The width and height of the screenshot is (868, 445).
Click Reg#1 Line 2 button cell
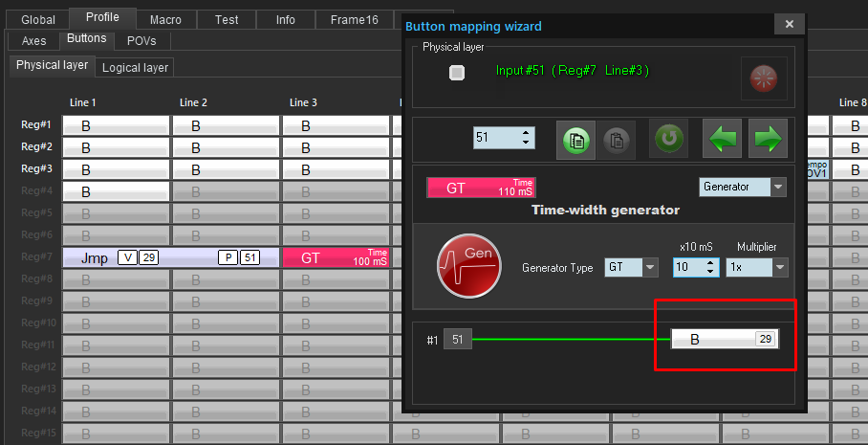coord(227,125)
